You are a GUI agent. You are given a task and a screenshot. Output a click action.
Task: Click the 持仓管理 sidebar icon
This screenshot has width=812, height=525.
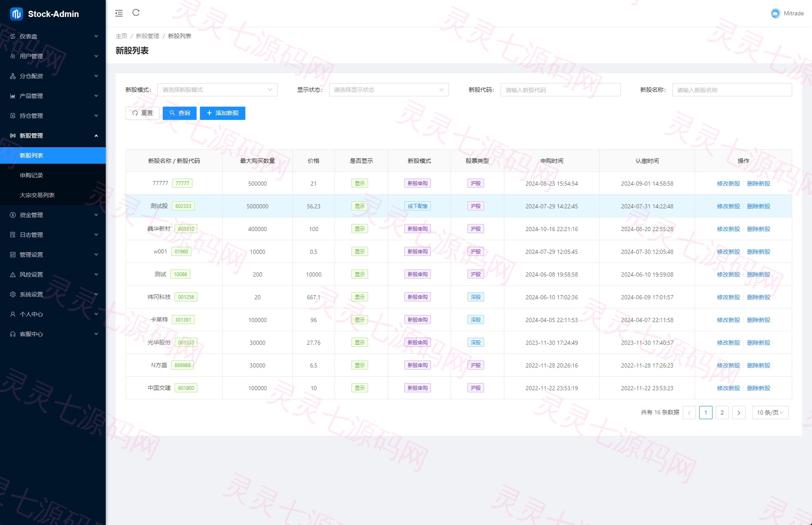tap(13, 116)
